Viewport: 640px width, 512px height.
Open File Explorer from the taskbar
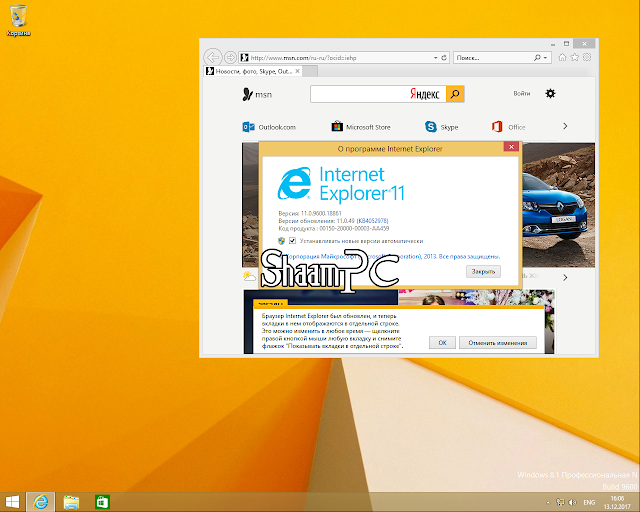click(x=71, y=502)
